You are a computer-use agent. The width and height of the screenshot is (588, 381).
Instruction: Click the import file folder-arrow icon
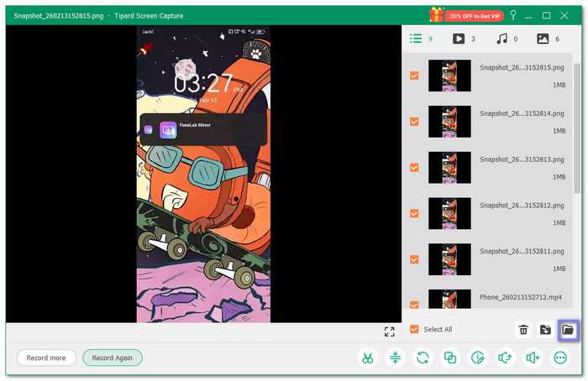[545, 330]
